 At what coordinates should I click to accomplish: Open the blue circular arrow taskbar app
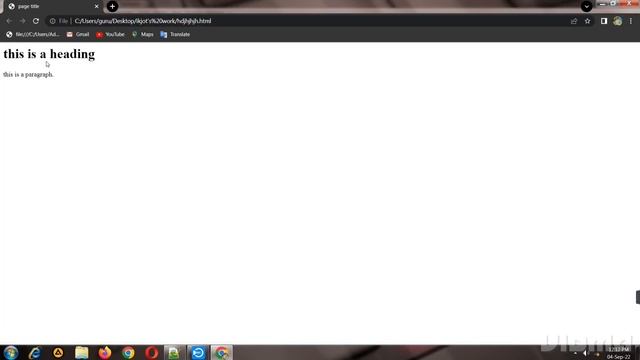pyautogui.click(x=198, y=353)
